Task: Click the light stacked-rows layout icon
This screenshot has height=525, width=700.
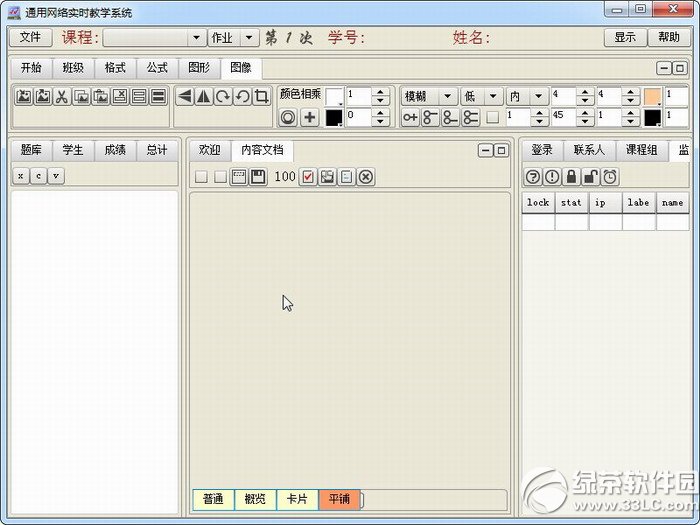Action: click(139, 96)
